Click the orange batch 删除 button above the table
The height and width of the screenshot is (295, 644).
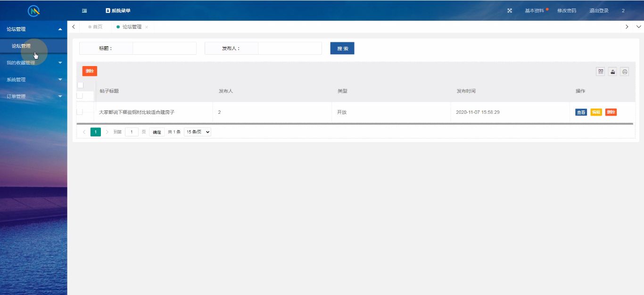tap(90, 71)
